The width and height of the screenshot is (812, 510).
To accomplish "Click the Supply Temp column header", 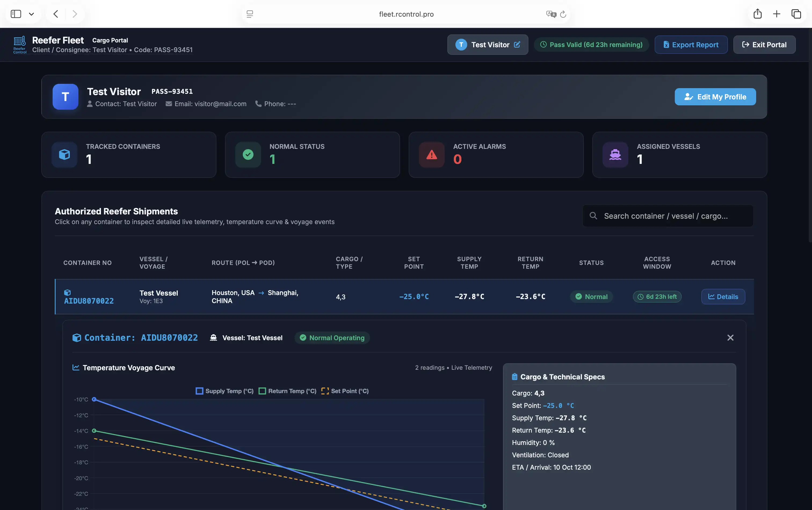I will point(469,263).
